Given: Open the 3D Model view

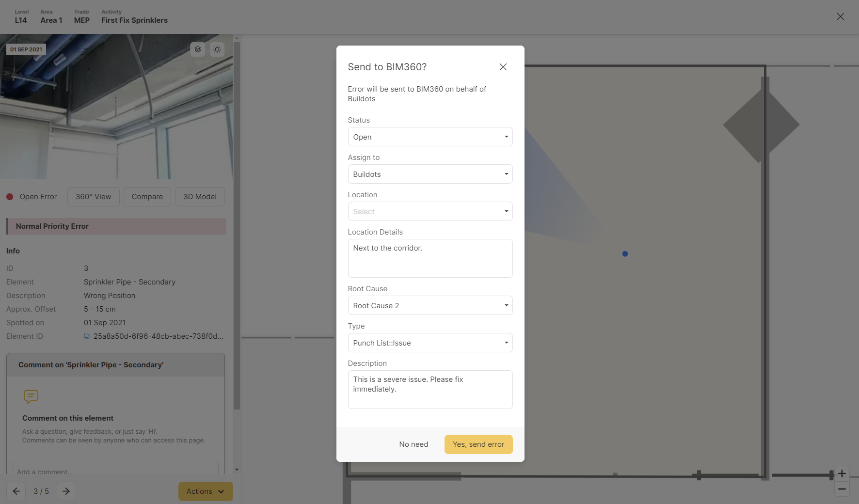Looking at the screenshot, I should coord(200,197).
